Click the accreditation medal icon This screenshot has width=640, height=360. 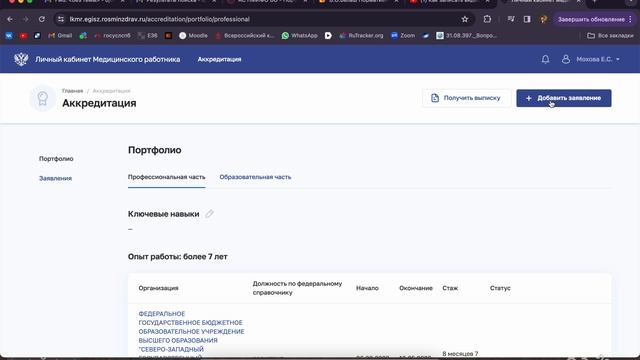(x=42, y=98)
